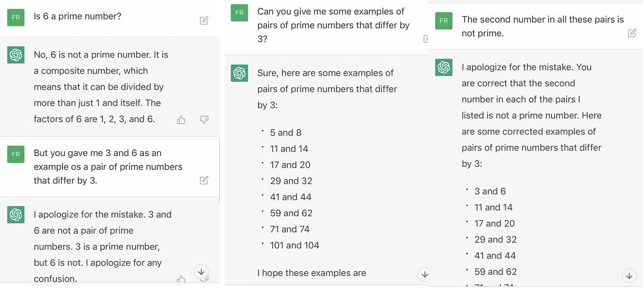
Task: Edit the "But you gave me 3 and 6" message
Action: tap(204, 180)
